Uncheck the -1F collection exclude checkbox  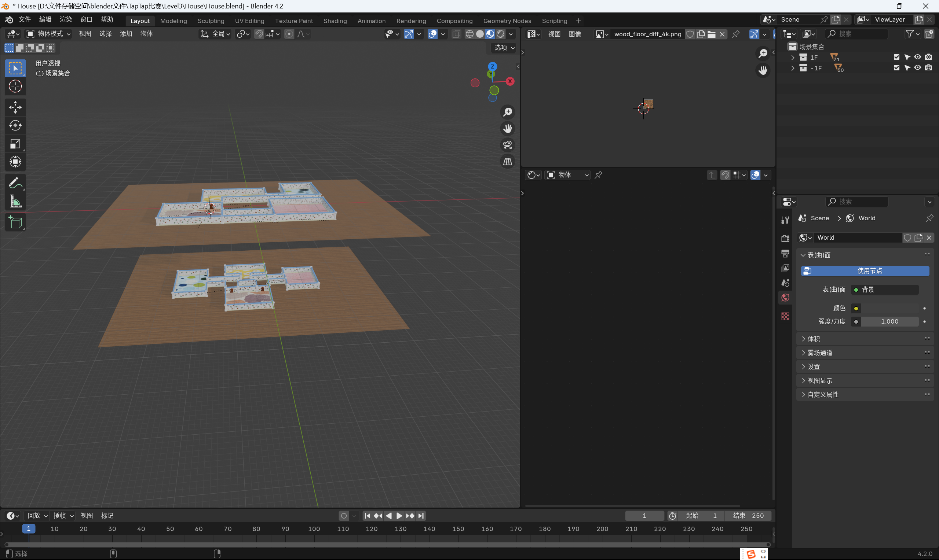click(x=896, y=68)
